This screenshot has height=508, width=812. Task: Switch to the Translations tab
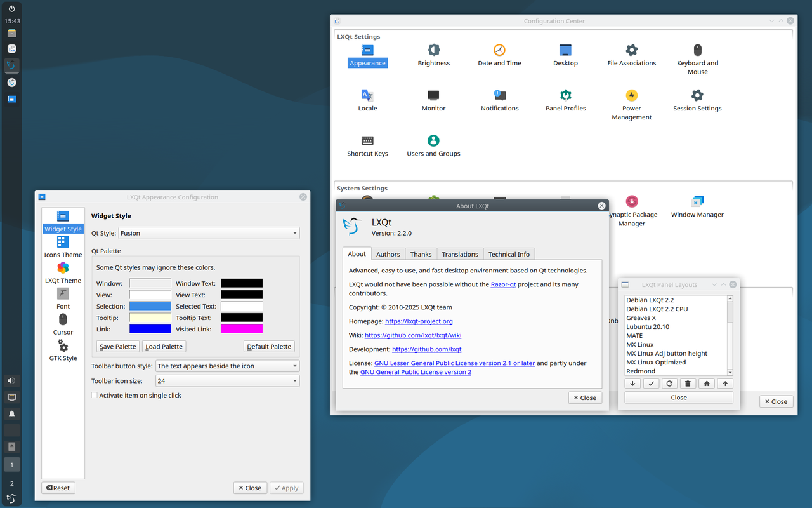460,254
